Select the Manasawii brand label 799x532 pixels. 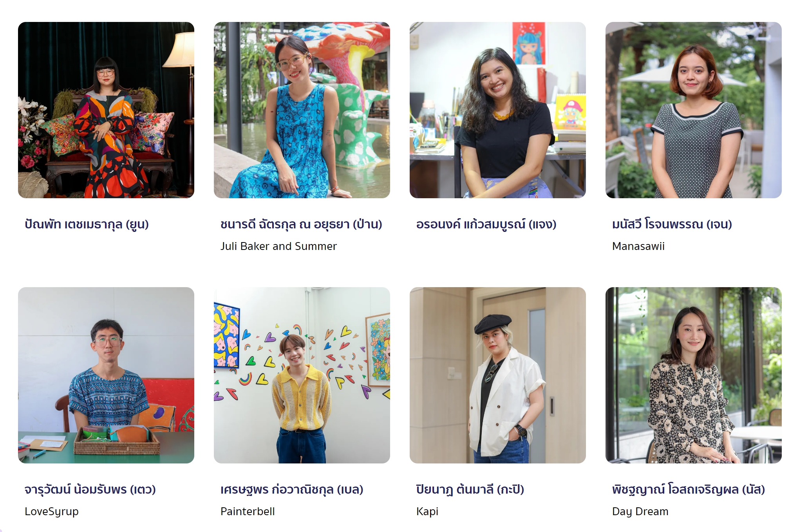(x=638, y=246)
